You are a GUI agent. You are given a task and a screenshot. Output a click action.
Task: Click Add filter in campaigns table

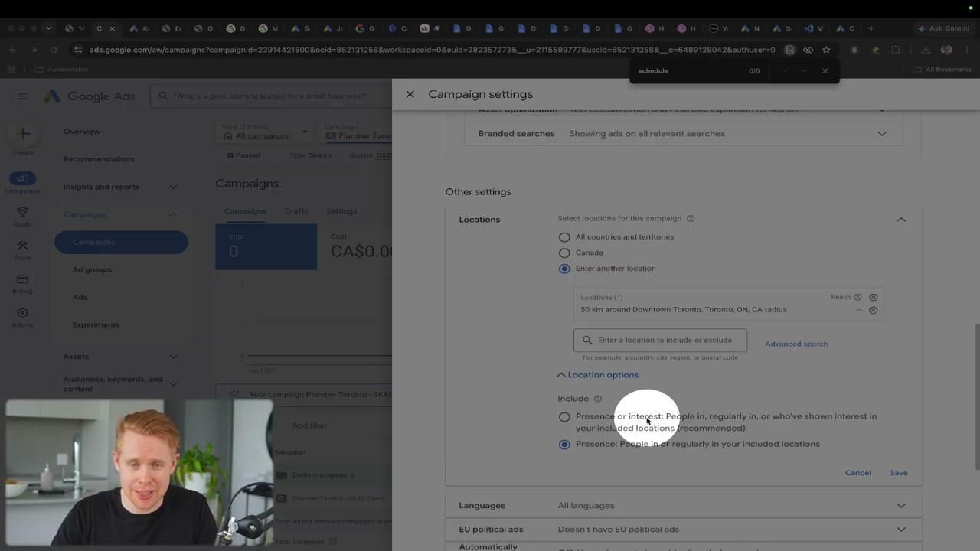309,425
